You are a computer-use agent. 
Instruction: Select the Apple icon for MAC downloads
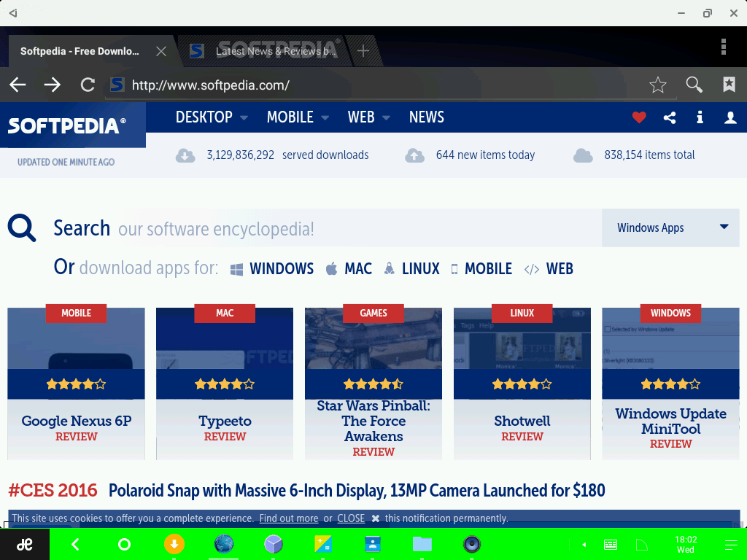click(x=332, y=268)
